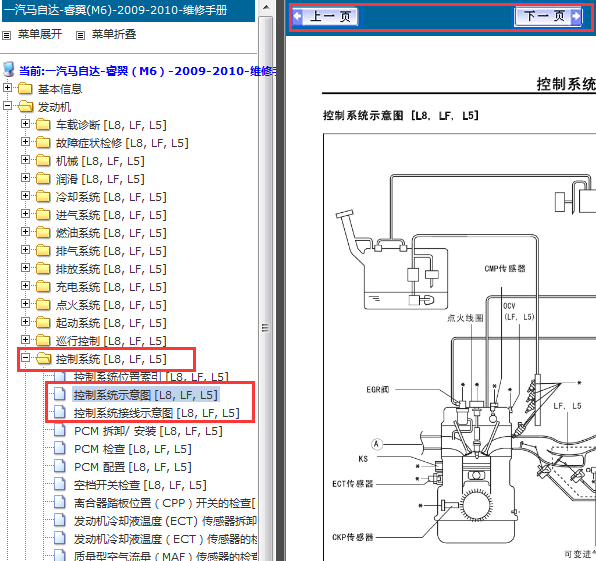Expand the 进气系统 folder node

[25, 214]
